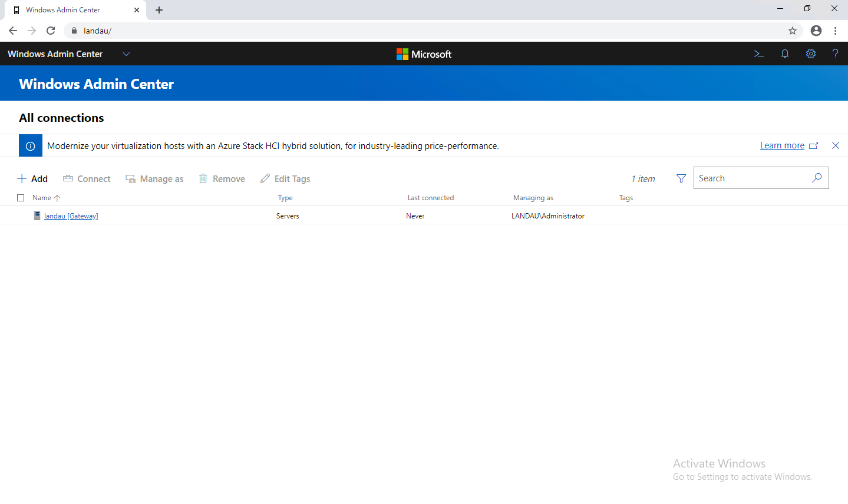Screen dimensions: 848x504
Task: Sort by the Tags column
Action: [626, 198]
